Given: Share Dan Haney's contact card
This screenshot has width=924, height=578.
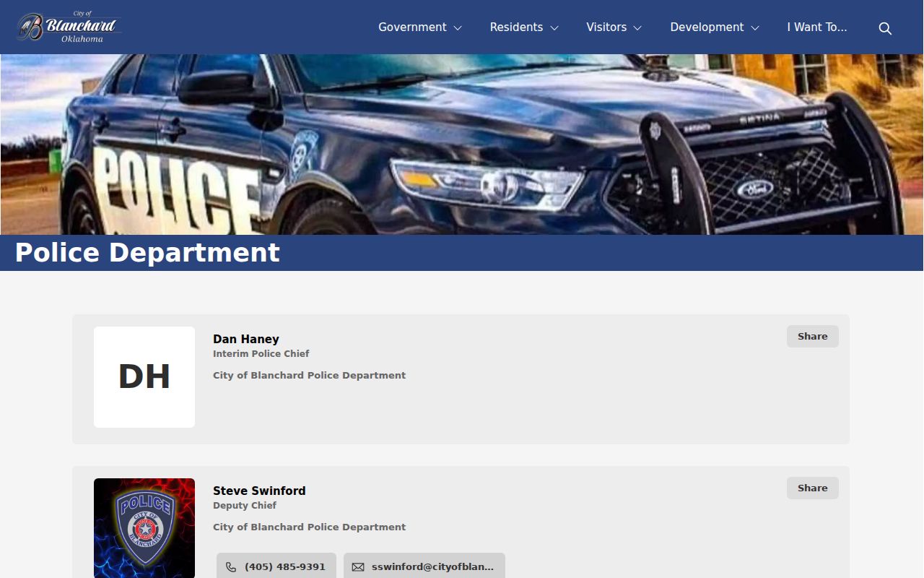Looking at the screenshot, I should click(x=813, y=337).
